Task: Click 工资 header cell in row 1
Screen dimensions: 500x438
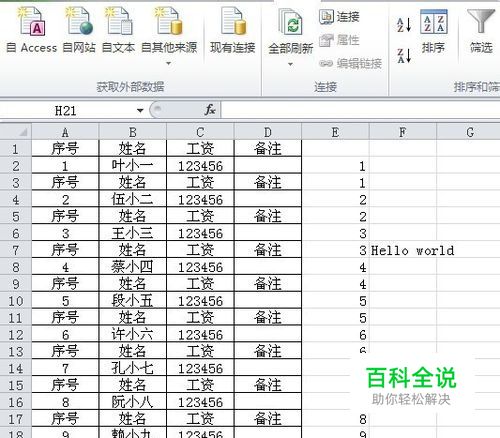Action: pos(200,149)
